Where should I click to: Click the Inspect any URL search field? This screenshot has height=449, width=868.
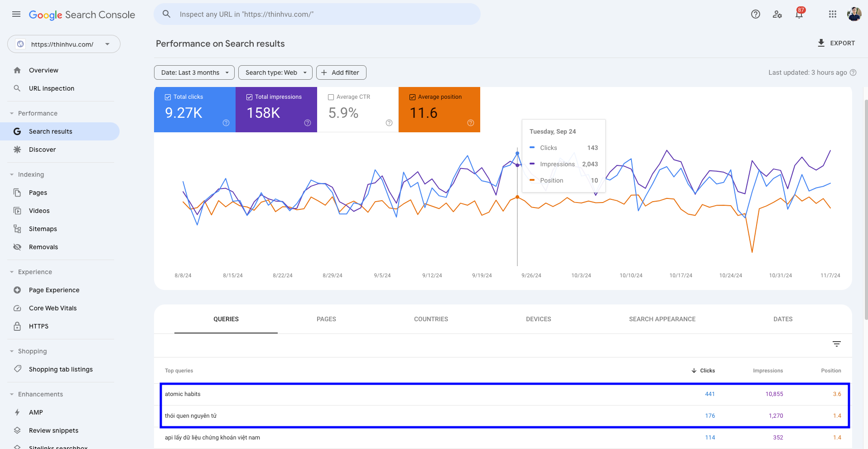point(317,14)
